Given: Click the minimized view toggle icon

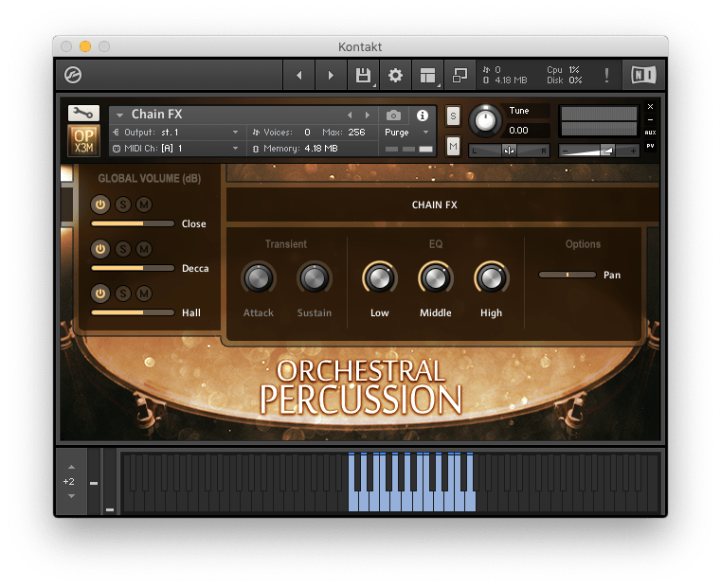Looking at the screenshot, I should [460, 75].
